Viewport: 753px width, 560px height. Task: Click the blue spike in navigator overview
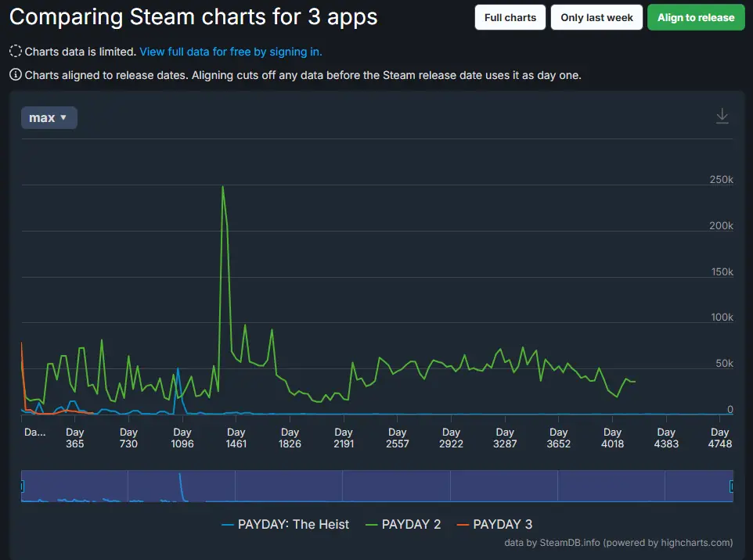pos(180,477)
